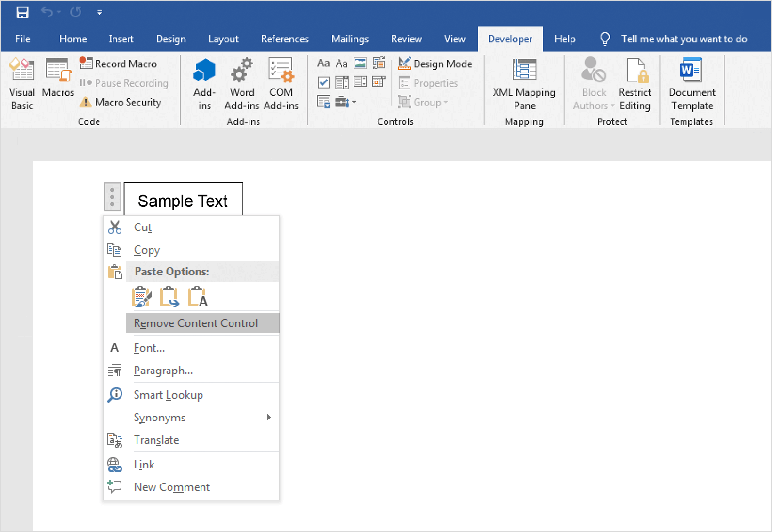
Task: Open the Review tab
Action: click(x=406, y=39)
